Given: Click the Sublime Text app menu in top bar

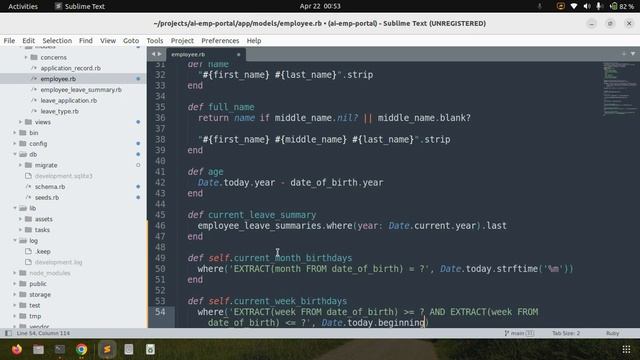Looking at the screenshot, I should pyautogui.click(x=80, y=6).
